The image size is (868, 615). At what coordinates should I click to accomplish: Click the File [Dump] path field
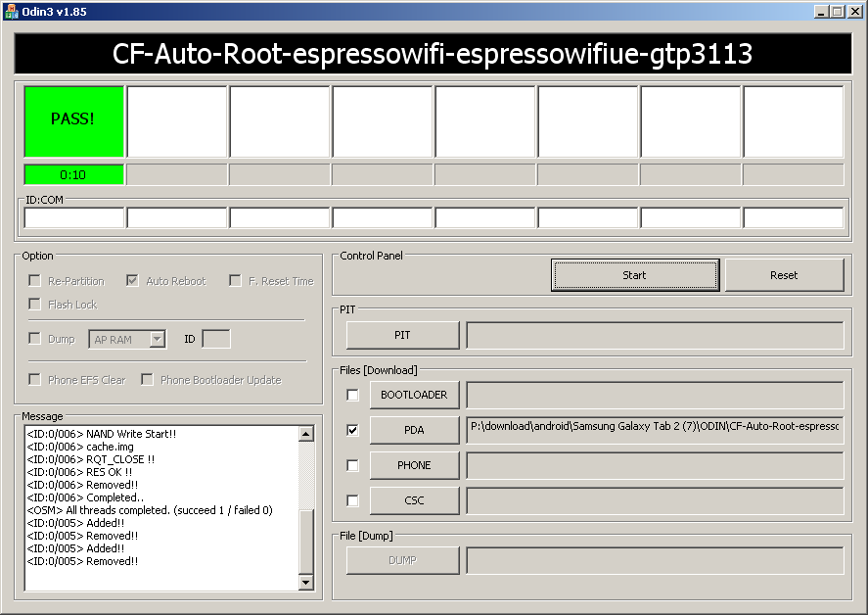click(655, 560)
